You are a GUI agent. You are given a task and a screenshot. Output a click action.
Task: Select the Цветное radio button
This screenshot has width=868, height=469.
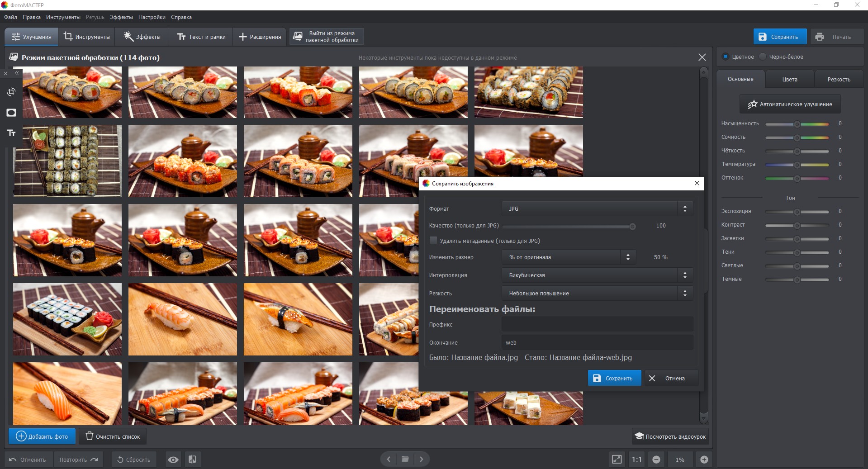click(x=726, y=57)
